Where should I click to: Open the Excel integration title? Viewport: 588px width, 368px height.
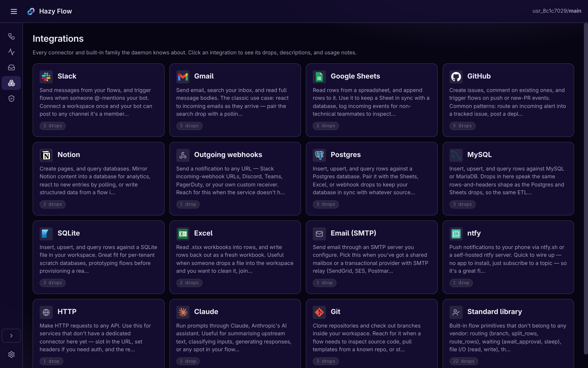pos(203,233)
